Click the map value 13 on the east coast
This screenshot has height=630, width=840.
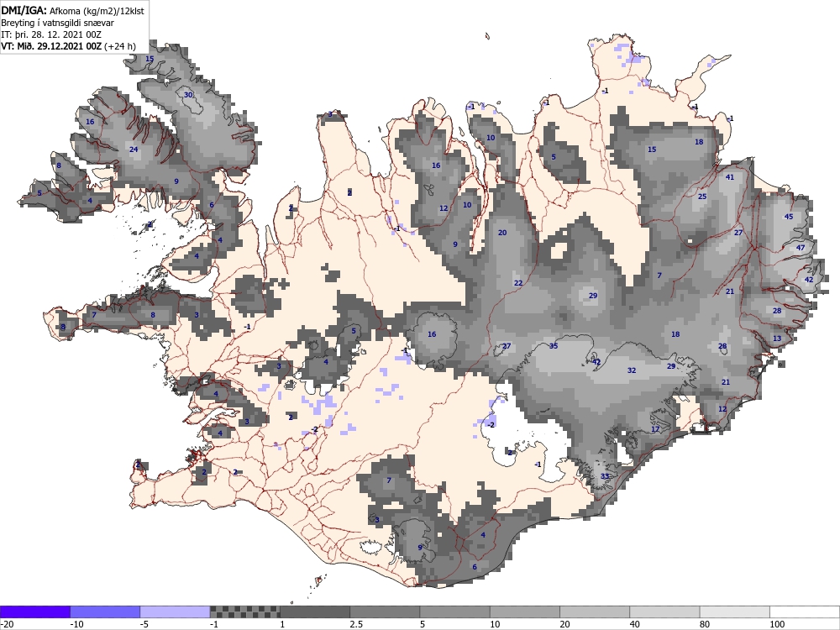click(x=777, y=338)
